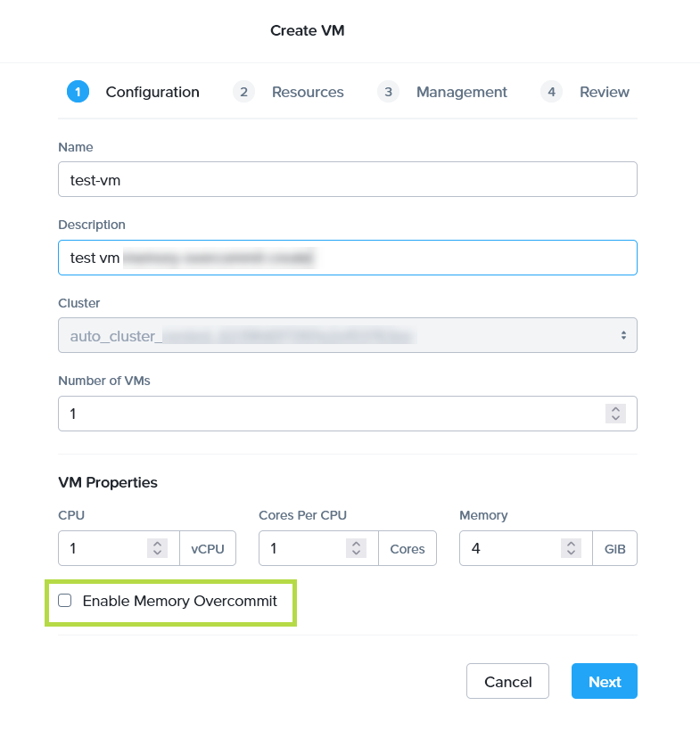
Task: Click the Description input field
Action: click(x=348, y=258)
